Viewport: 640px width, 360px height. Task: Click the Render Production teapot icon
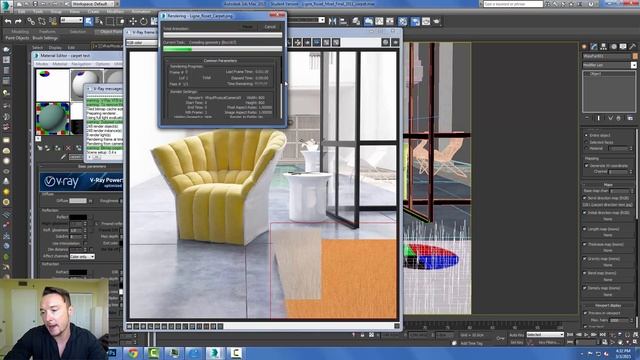[x=436, y=21]
